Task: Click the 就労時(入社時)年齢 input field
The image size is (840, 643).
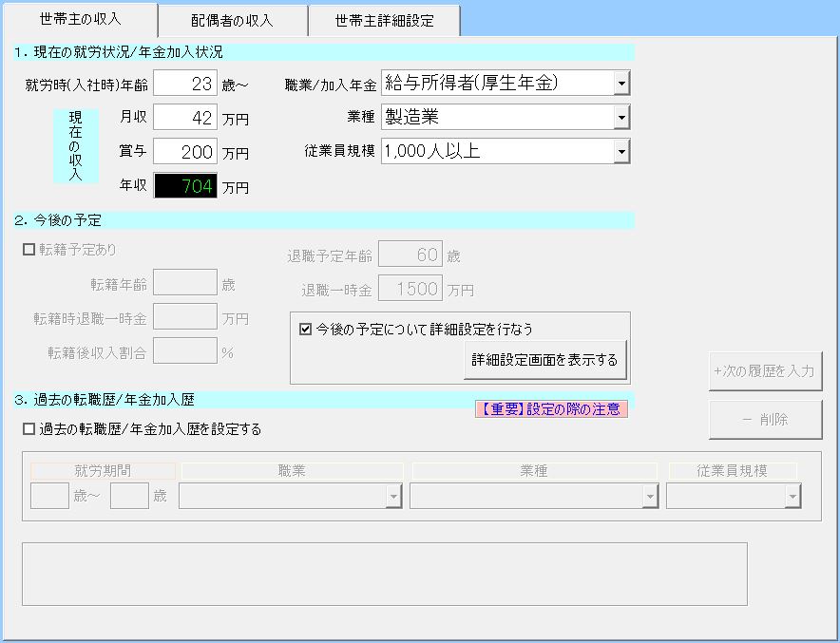Action: pyautogui.click(x=185, y=84)
